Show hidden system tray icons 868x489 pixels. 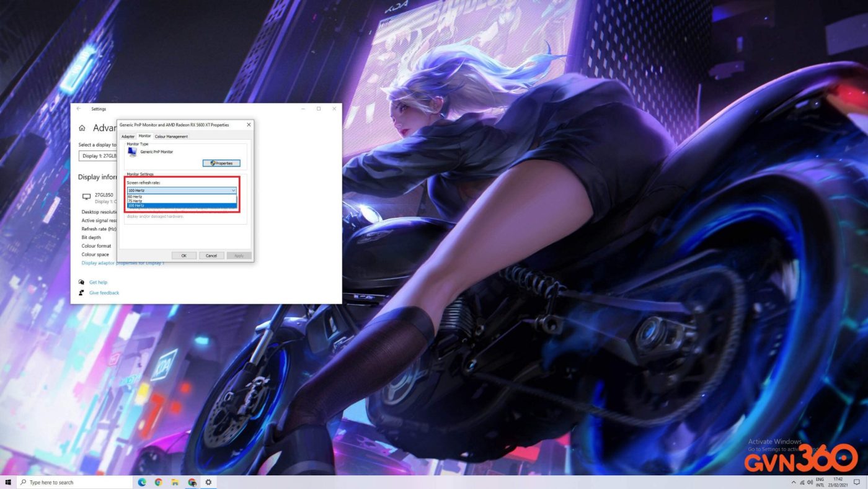click(x=793, y=482)
